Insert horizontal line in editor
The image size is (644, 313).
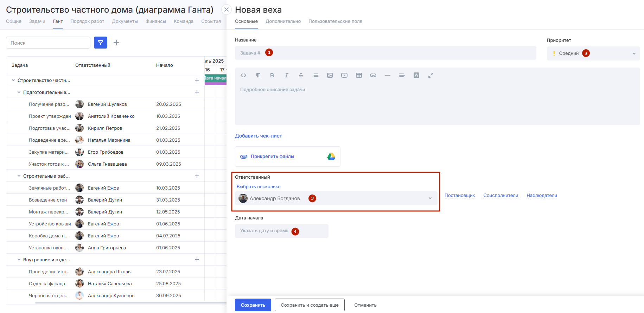[388, 75]
